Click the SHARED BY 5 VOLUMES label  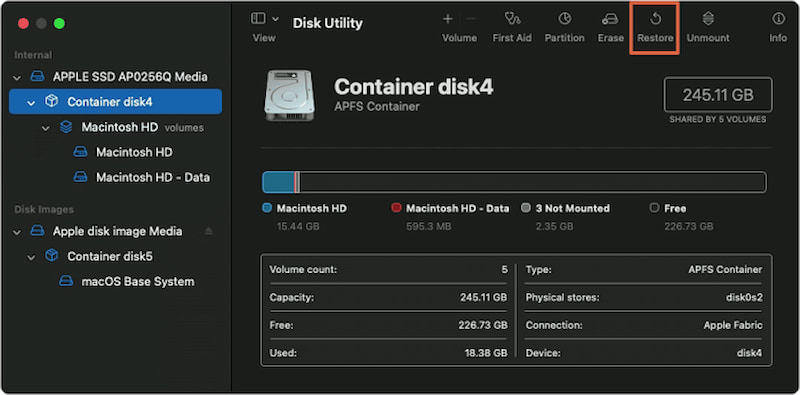click(718, 119)
